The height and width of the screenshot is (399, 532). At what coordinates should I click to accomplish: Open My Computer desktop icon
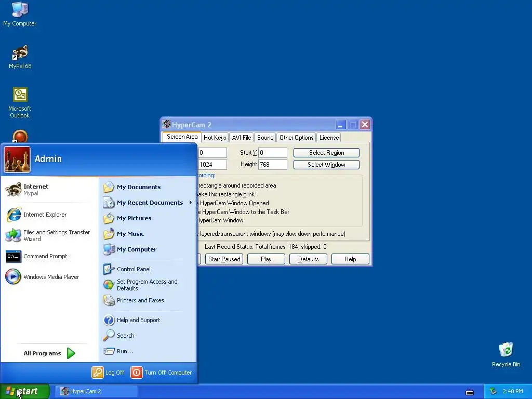(20, 14)
